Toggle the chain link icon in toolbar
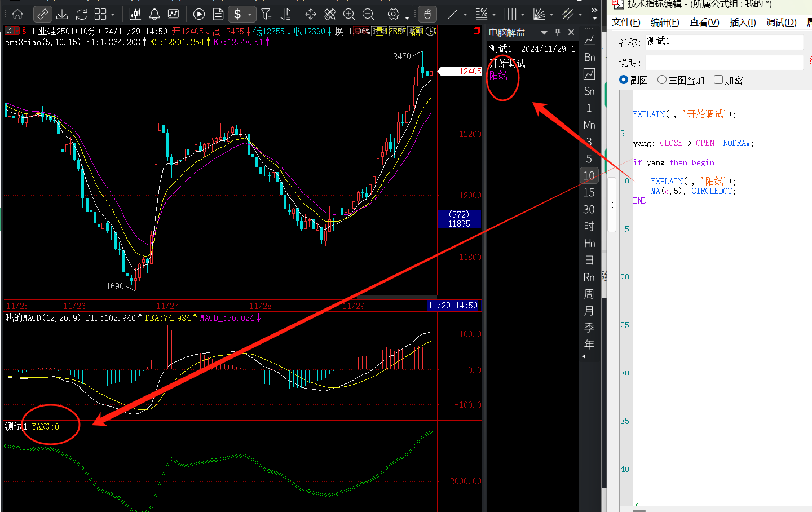This screenshot has width=812, height=512. tap(43, 14)
